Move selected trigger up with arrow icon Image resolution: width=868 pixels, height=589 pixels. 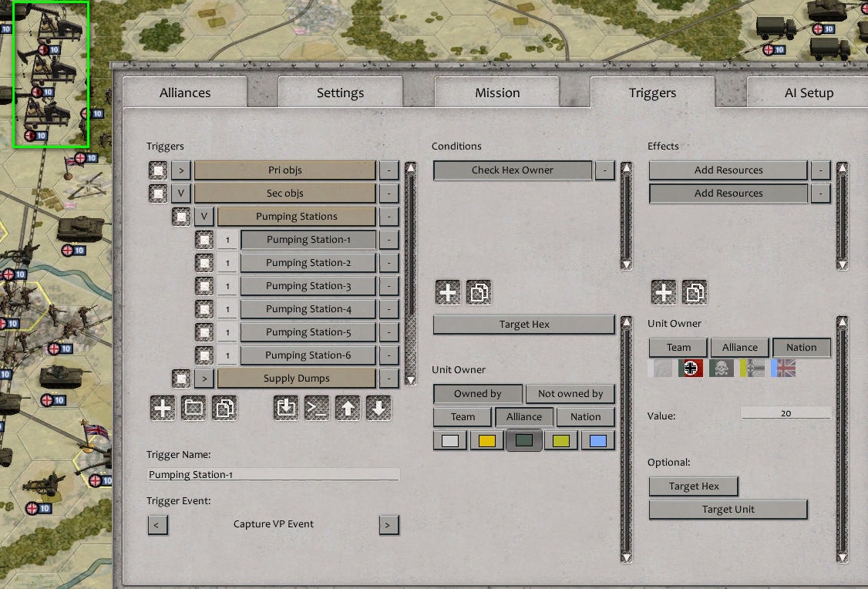pos(348,409)
